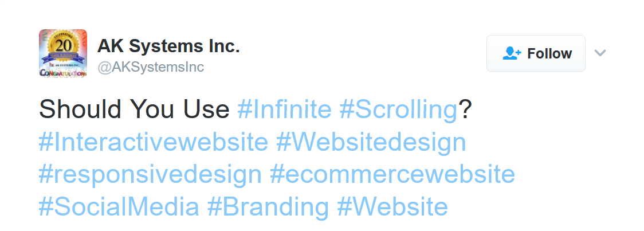Open the #SocialMedia hashtag
Screen dimensions: 644x231
pos(119,206)
